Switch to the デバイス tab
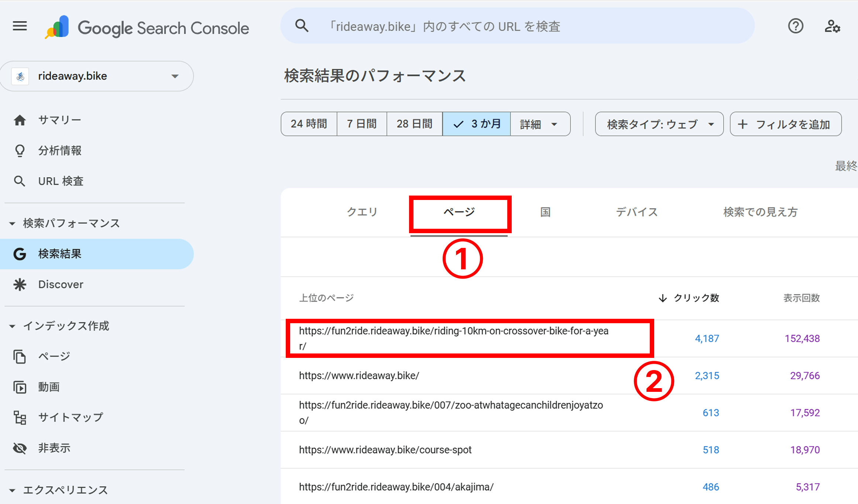The width and height of the screenshot is (858, 504). pos(636,212)
